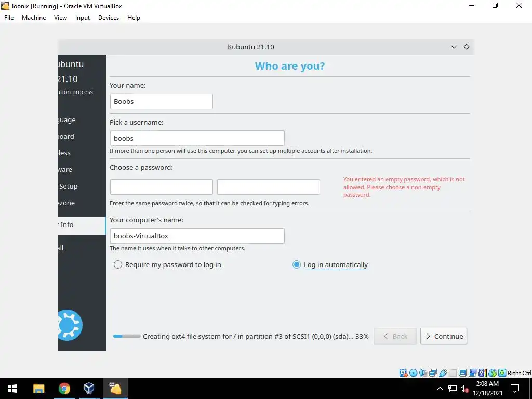Open the Devices menu
This screenshot has height=399, width=532.
click(109, 18)
